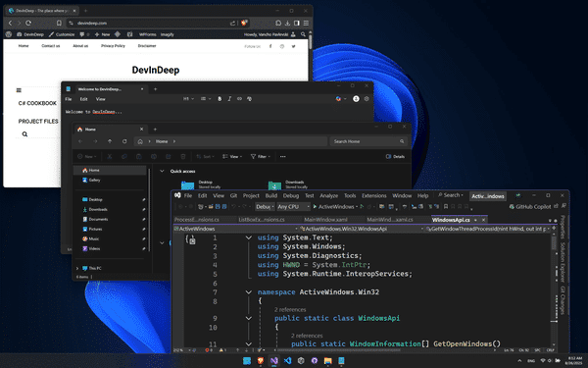Open the list style dropdown in Notepad
588x368 pixels.
click(x=206, y=99)
